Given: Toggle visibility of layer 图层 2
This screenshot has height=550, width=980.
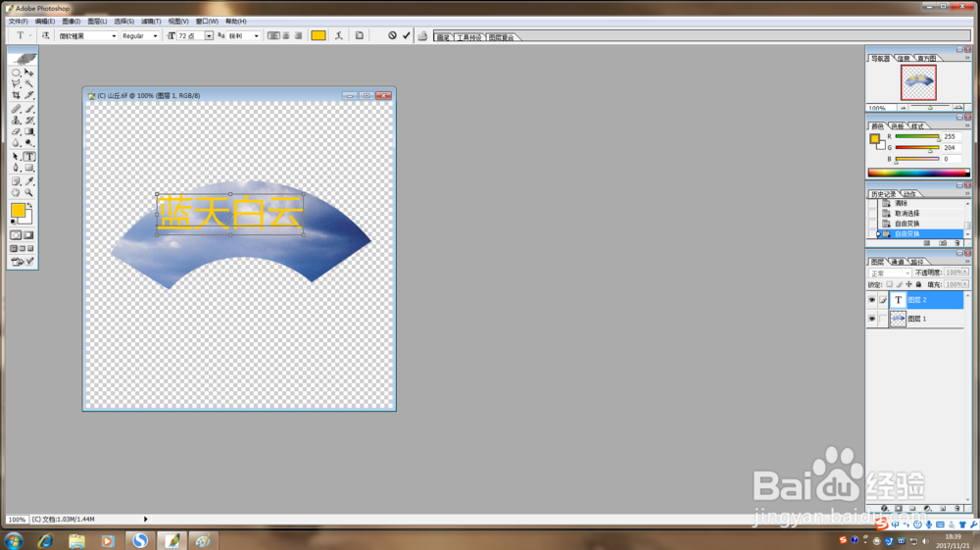Looking at the screenshot, I should coord(872,300).
